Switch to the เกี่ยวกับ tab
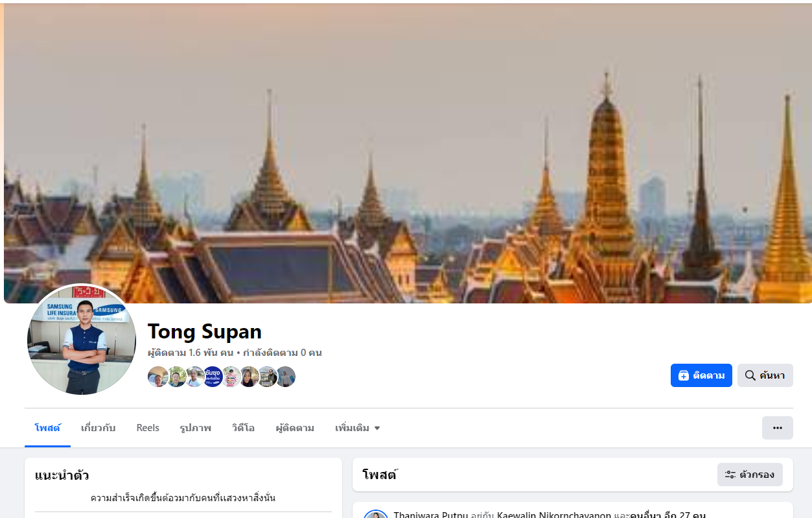 [x=99, y=428]
